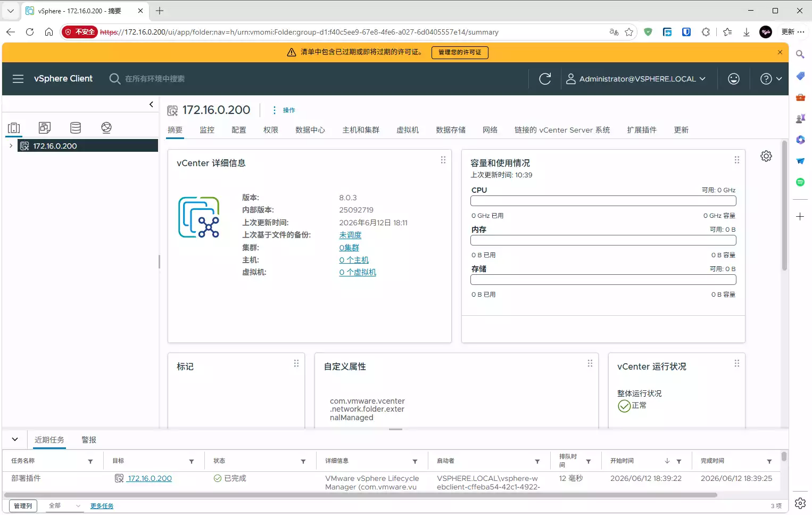Open the summary page settings gear
This screenshot has width=812, height=515.
pyautogui.click(x=766, y=156)
